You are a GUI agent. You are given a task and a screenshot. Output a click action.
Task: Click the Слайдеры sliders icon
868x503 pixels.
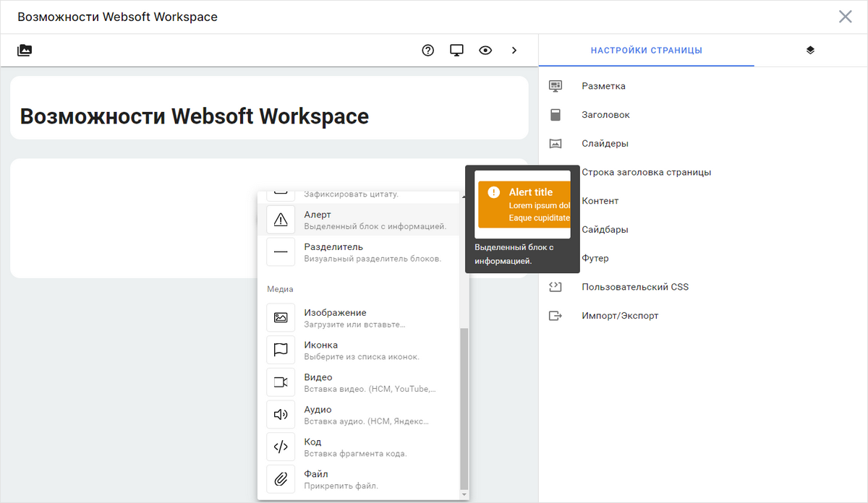(556, 143)
